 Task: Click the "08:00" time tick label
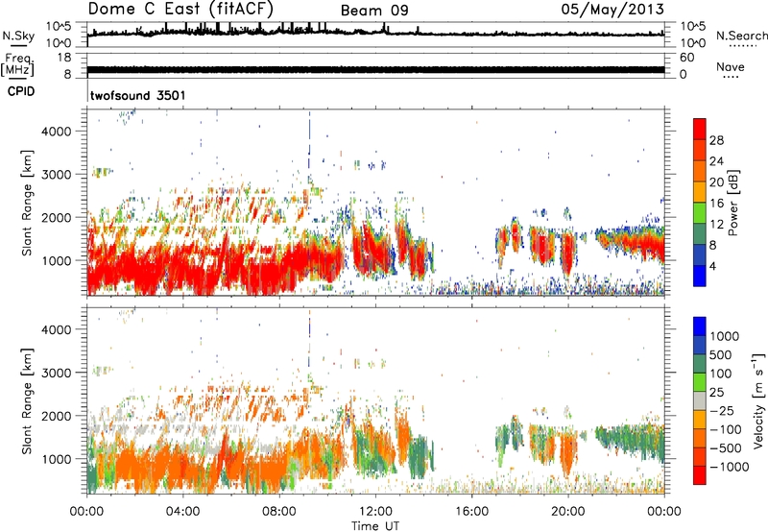[x=279, y=512]
